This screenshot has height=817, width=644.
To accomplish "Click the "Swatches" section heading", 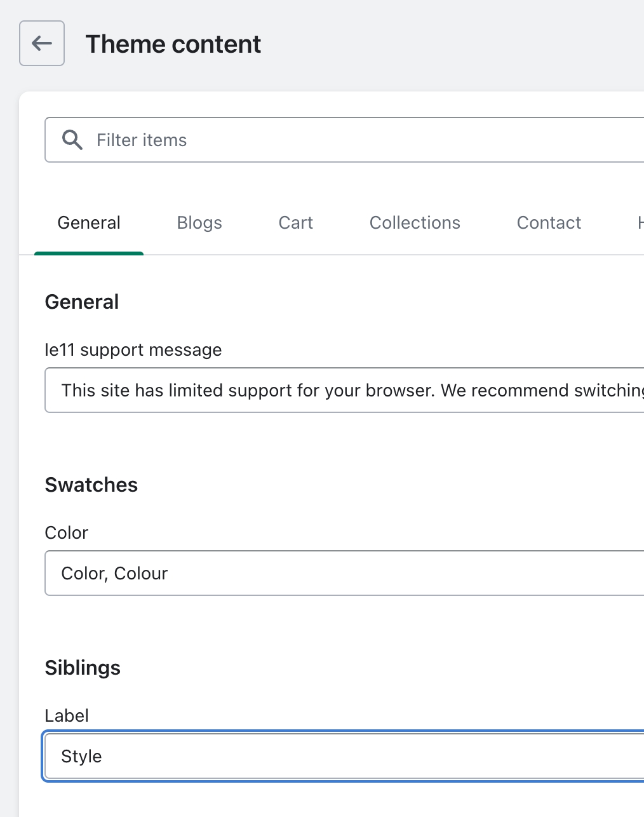I will click(x=91, y=485).
